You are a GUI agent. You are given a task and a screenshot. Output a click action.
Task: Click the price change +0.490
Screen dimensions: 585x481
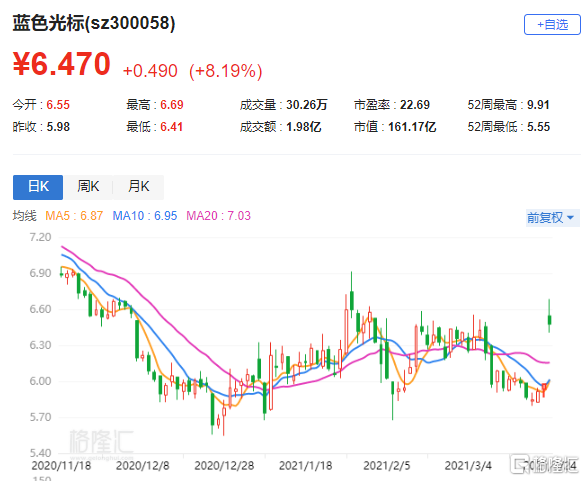[150, 71]
